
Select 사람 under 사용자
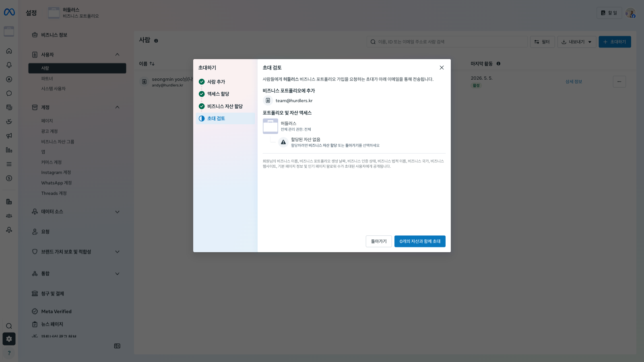pyautogui.click(x=77, y=68)
